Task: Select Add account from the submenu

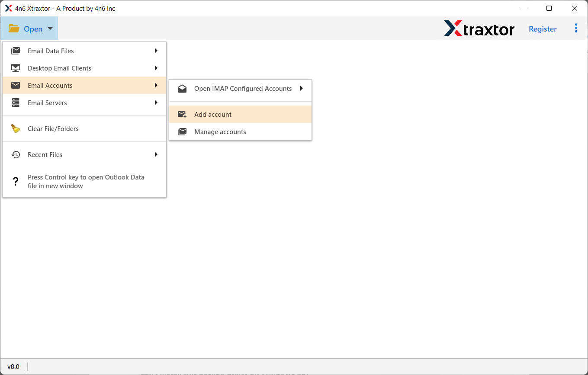Action: 213,114
